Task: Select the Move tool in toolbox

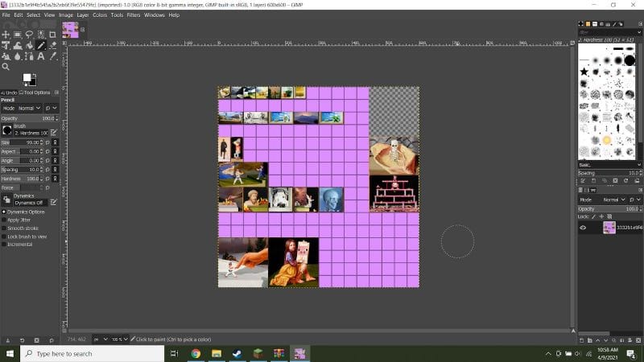Action: [x=6, y=35]
